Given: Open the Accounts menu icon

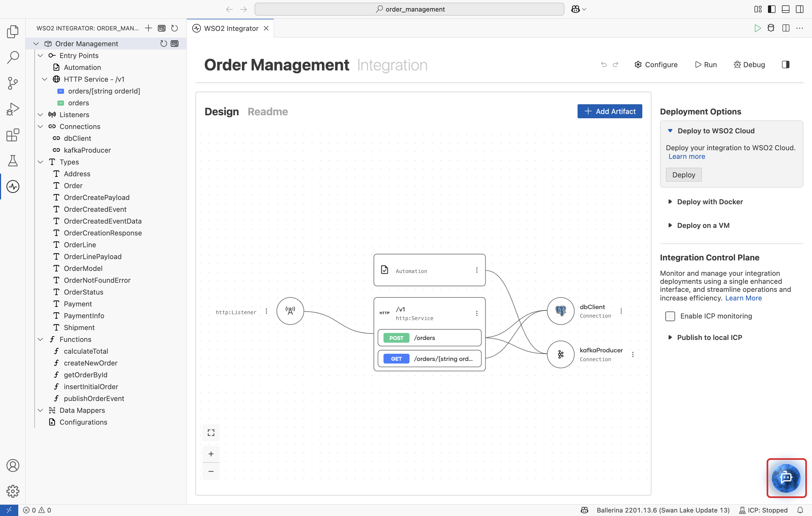Looking at the screenshot, I should (13, 465).
